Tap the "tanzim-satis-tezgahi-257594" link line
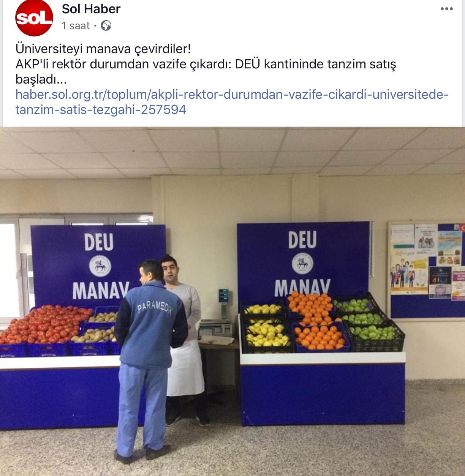Screen dimensions: 465x476 pyautogui.click(x=101, y=110)
